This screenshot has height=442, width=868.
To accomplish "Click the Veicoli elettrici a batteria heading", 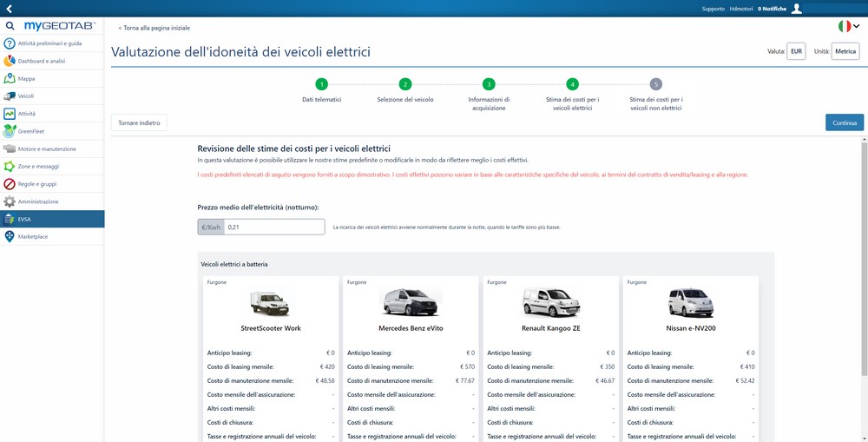I will (234, 265).
